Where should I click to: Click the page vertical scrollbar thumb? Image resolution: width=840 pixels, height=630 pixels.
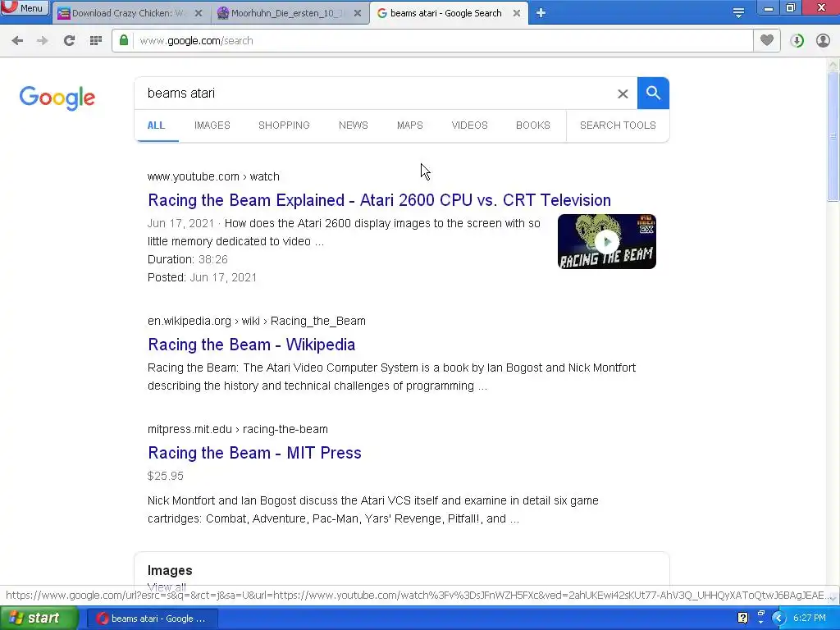(x=833, y=137)
